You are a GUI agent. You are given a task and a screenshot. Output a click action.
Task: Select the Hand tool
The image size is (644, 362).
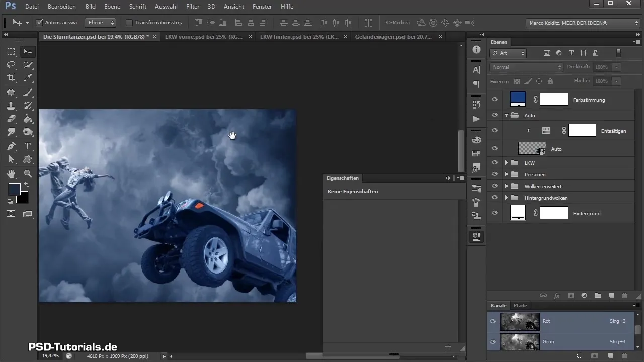click(x=11, y=174)
